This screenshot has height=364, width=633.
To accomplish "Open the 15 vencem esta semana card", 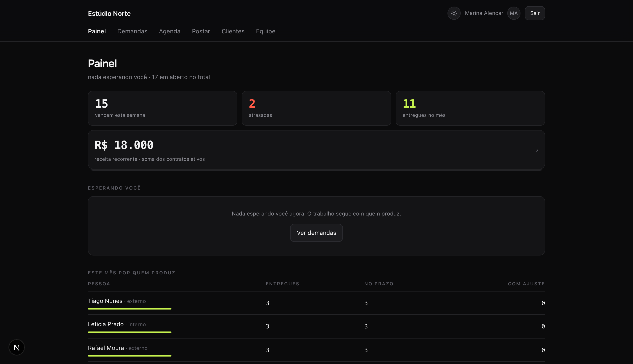I will [x=162, y=108].
